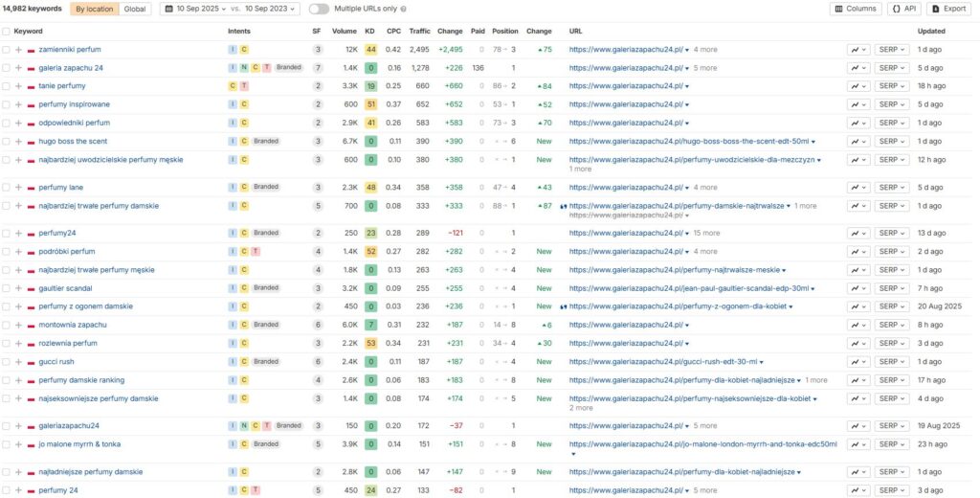This screenshot has width=980, height=498.
Task: Expand the 15 more URLs for perfumy24
Action: click(x=706, y=234)
